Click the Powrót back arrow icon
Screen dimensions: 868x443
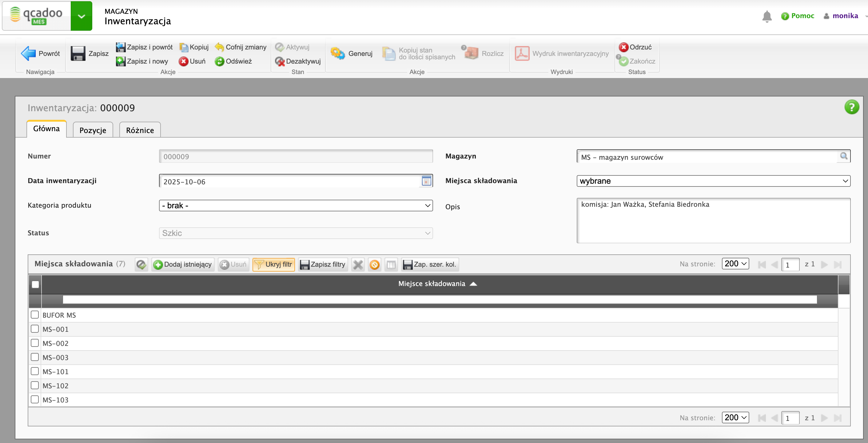pos(28,53)
